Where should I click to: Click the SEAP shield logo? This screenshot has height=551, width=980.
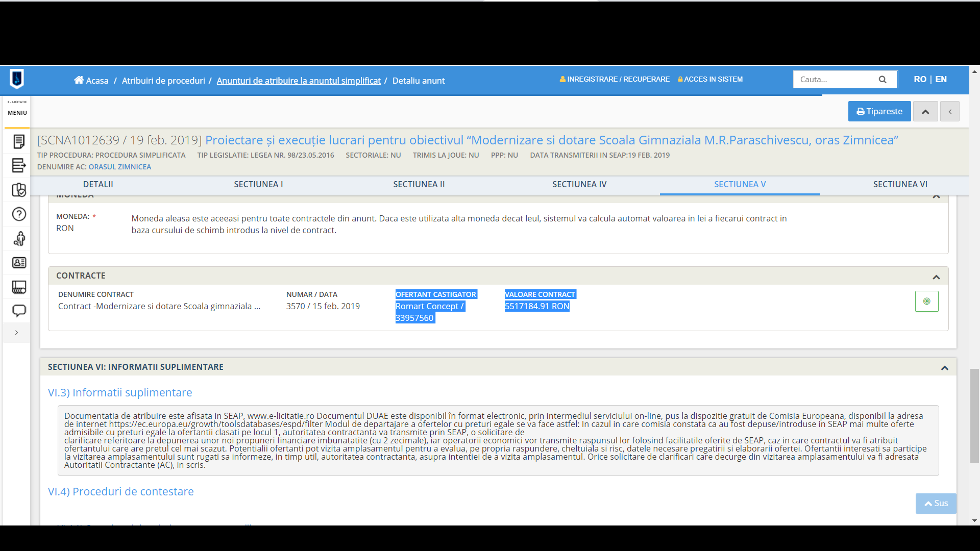pyautogui.click(x=17, y=79)
